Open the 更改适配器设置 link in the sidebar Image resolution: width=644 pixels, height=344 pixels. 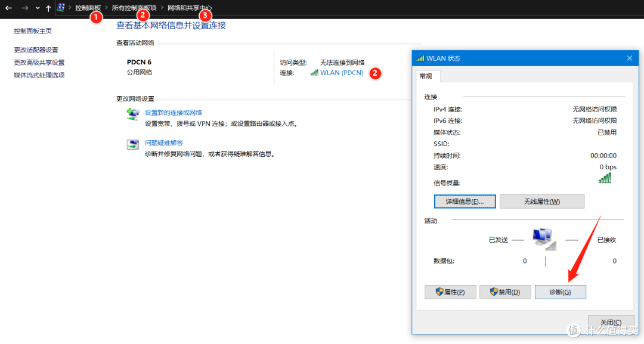(x=35, y=49)
